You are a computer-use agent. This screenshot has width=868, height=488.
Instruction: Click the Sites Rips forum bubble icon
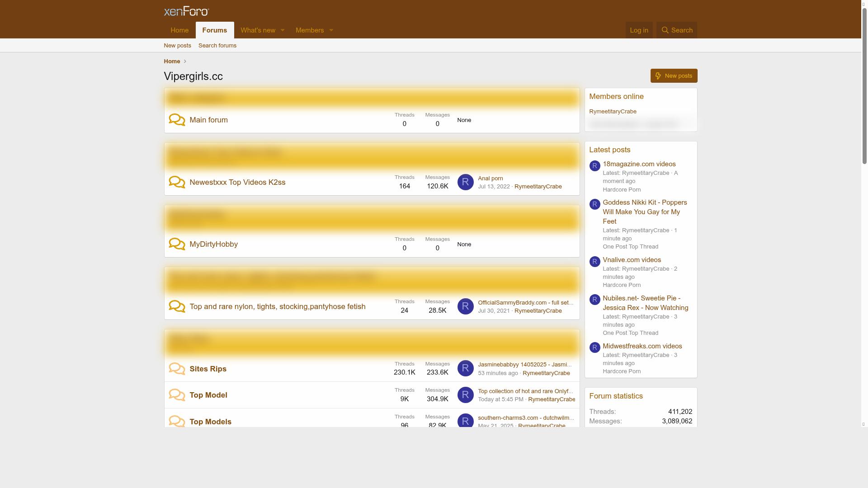(x=177, y=369)
